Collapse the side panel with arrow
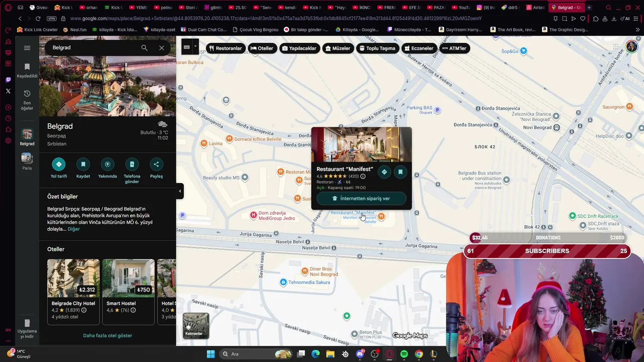 [x=180, y=191]
